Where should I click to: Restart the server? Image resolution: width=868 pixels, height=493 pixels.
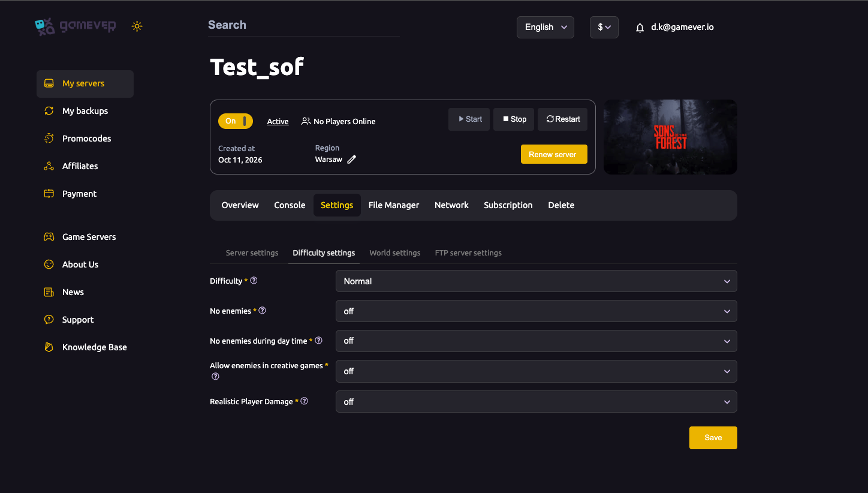(x=563, y=119)
